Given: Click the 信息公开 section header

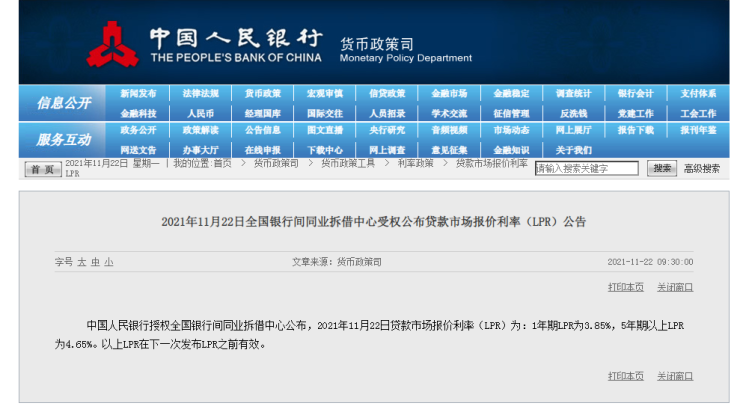Looking at the screenshot, I should 64,103.
